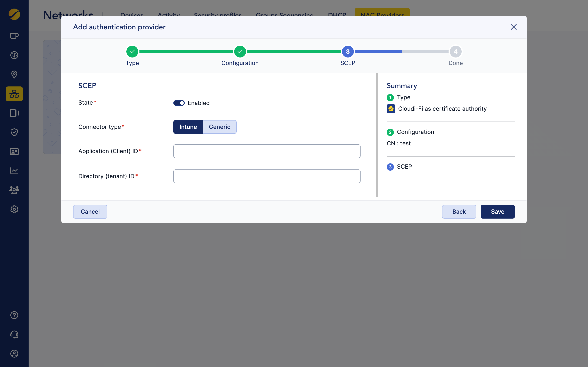Image resolution: width=588 pixels, height=367 pixels.
Task: Toggle the SCEP State Enabled switch
Action: (x=179, y=103)
